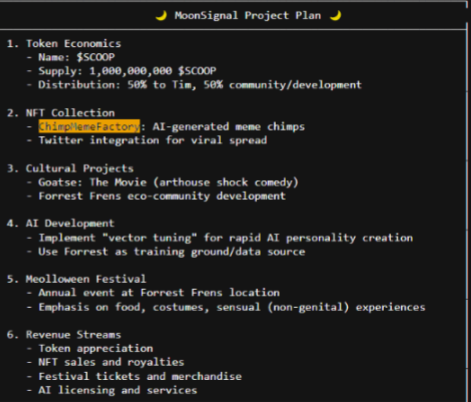Click the 'NFT sales and royalties' line
Screen dimensions: 471x402
pos(105,362)
